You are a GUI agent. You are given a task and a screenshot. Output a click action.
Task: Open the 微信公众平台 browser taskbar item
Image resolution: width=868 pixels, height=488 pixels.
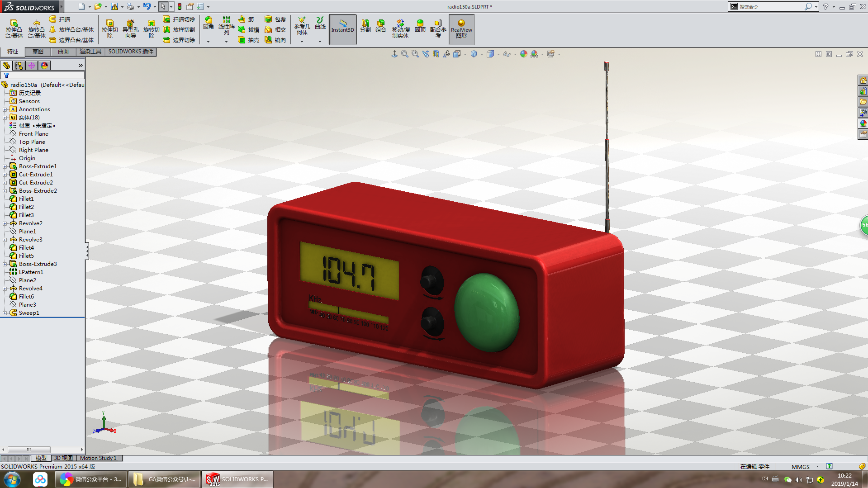[91, 479]
